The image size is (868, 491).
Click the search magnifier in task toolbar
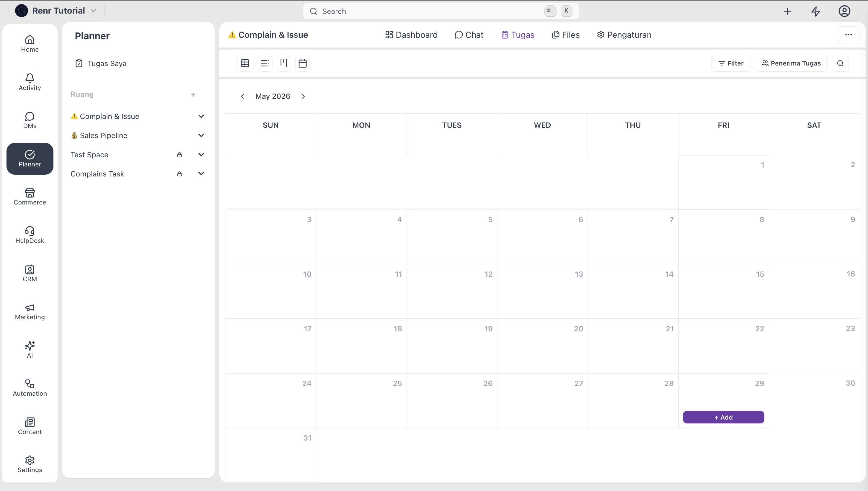(x=840, y=63)
